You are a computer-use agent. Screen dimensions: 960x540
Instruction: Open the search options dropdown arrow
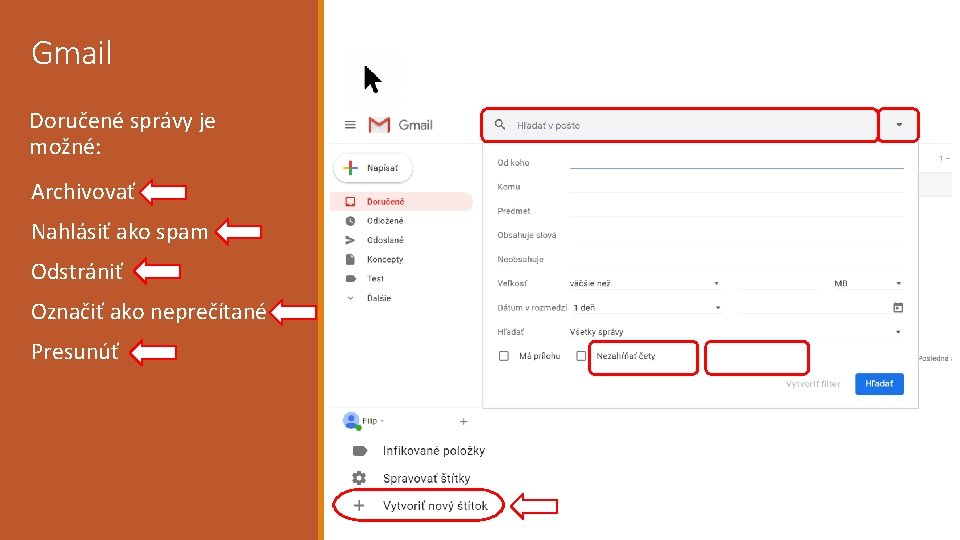[x=899, y=125]
